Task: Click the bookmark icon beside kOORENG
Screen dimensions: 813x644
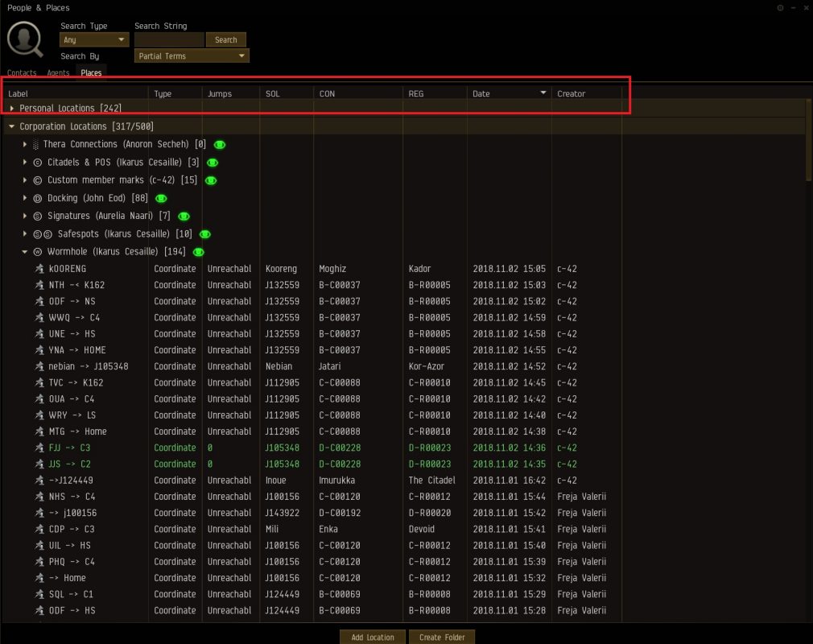Action: 39,269
